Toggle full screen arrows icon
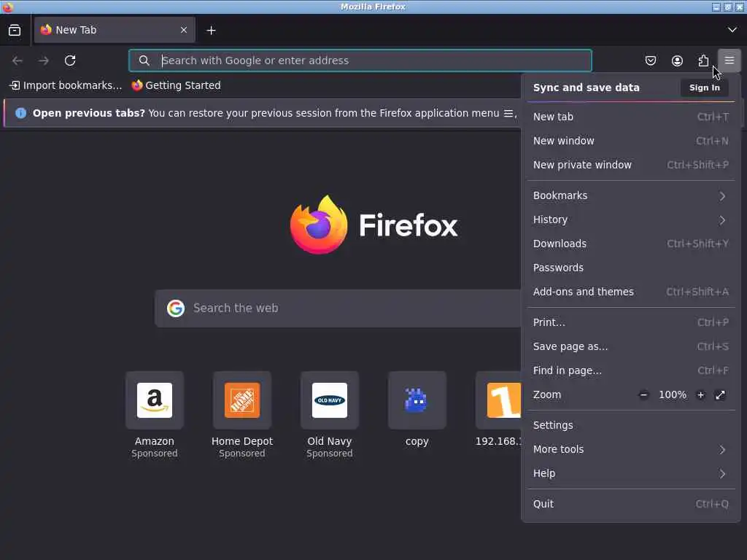The image size is (747, 560). point(720,394)
